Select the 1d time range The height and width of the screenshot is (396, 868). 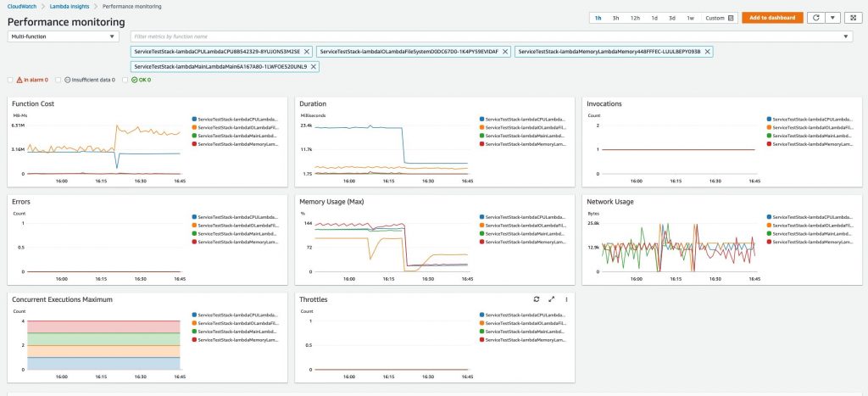pyautogui.click(x=654, y=18)
